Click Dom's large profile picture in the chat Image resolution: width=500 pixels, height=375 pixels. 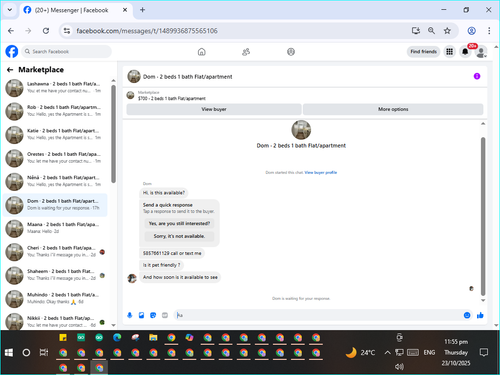point(301,130)
